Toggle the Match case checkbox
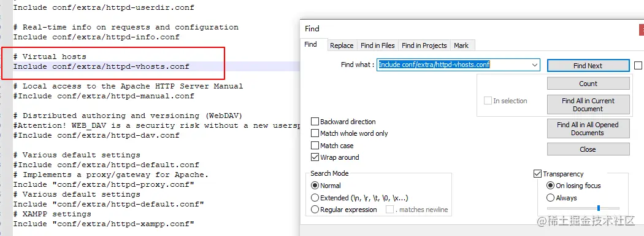644x236 pixels. tap(315, 146)
